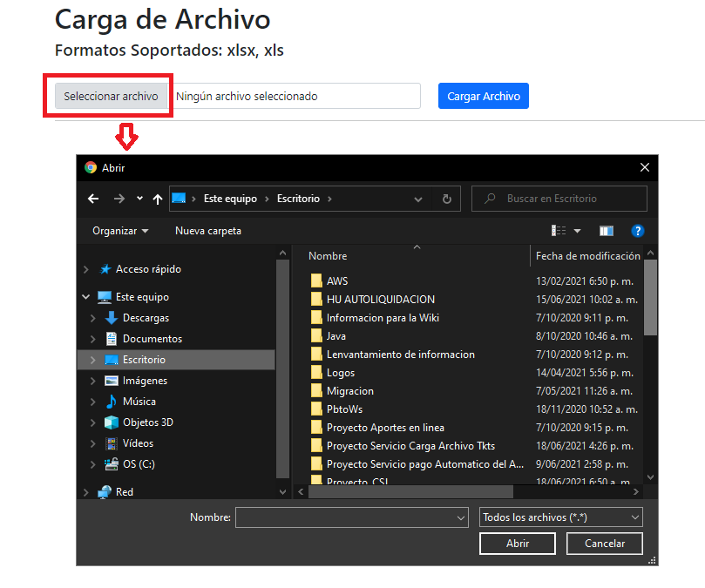Click the Nueva carpeta toolbar button

(x=208, y=231)
